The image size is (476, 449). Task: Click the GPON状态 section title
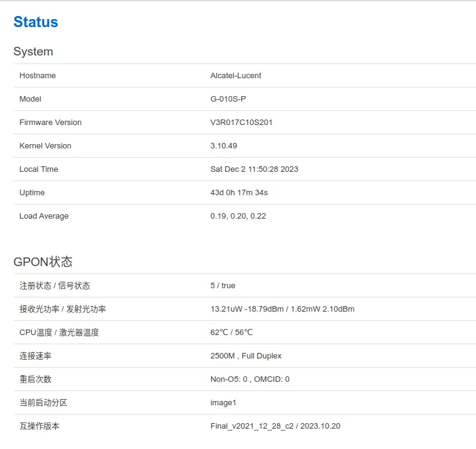[43, 262]
